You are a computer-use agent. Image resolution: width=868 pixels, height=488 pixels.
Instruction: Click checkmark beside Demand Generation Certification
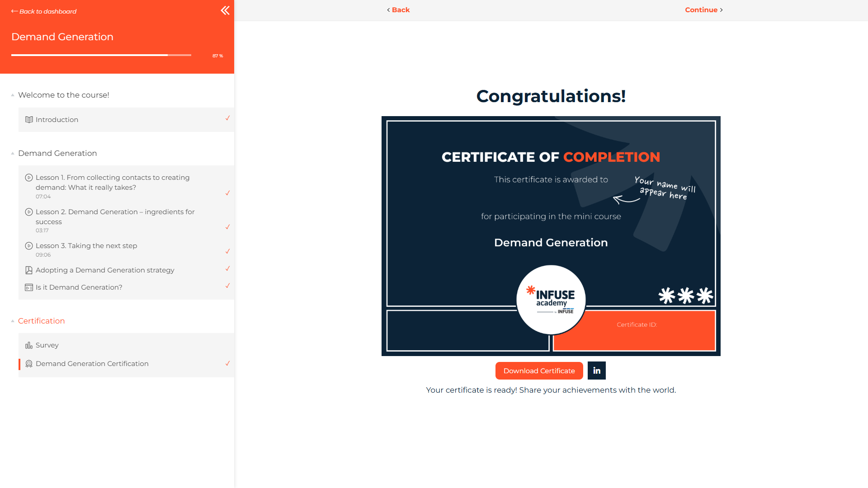click(x=227, y=363)
